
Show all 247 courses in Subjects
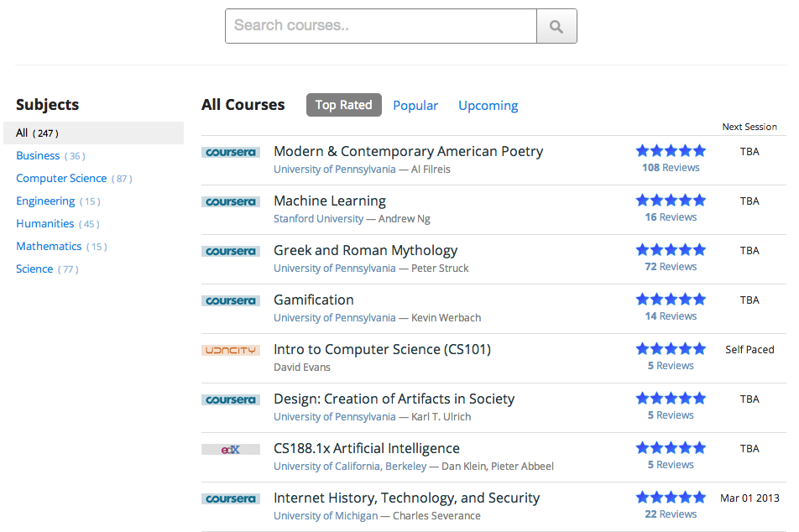pos(22,133)
